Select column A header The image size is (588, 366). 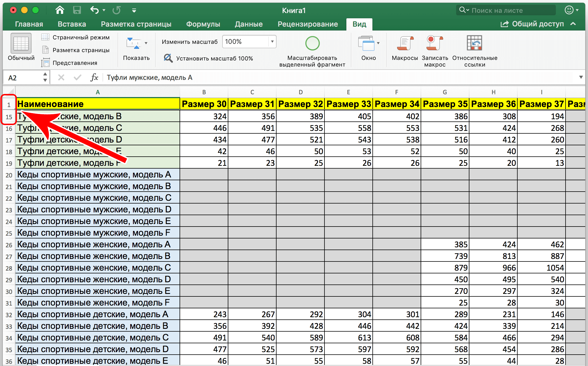[x=98, y=92]
